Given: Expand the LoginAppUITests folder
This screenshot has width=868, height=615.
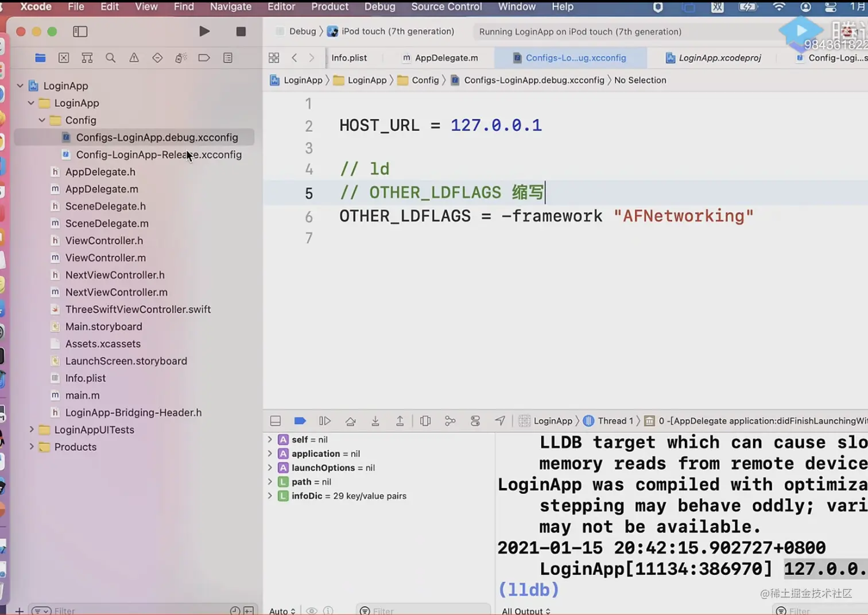Looking at the screenshot, I should [31, 430].
